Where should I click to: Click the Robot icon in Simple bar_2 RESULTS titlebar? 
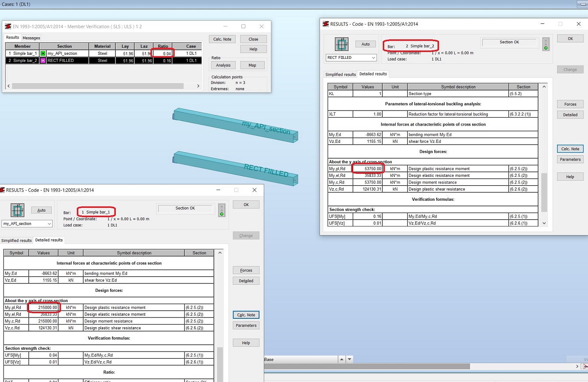tap(325, 24)
